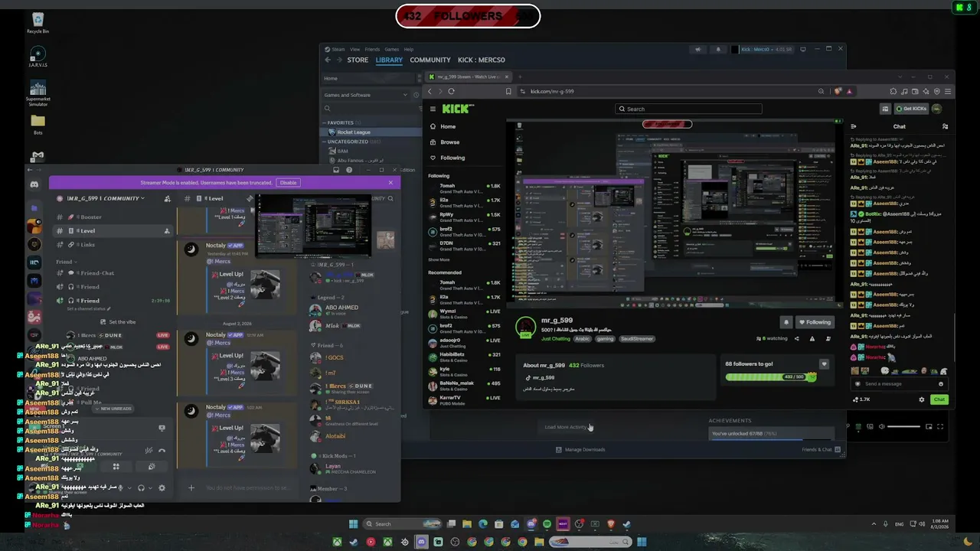
Task: Open the Brave Shields icon
Action: click(x=838, y=91)
